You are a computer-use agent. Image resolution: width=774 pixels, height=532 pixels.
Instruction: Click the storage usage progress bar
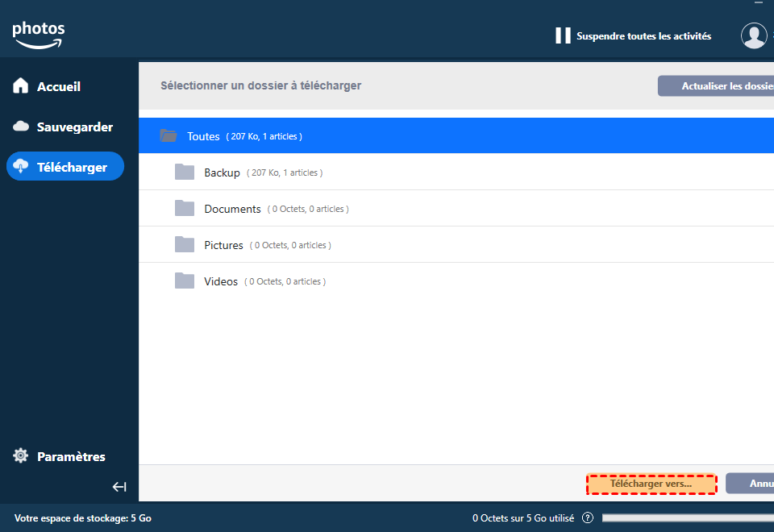(688, 517)
